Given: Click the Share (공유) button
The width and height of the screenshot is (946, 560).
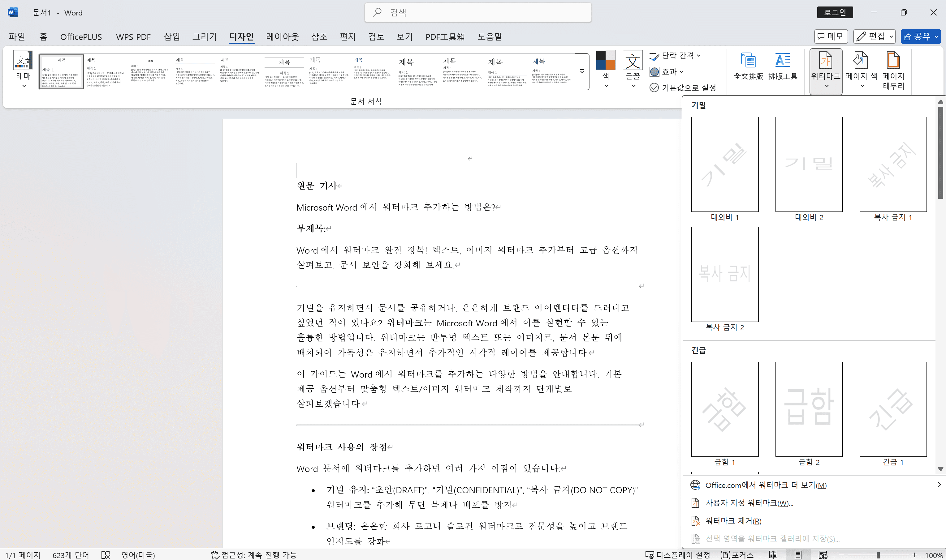Looking at the screenshot, I should coord(917,36).
